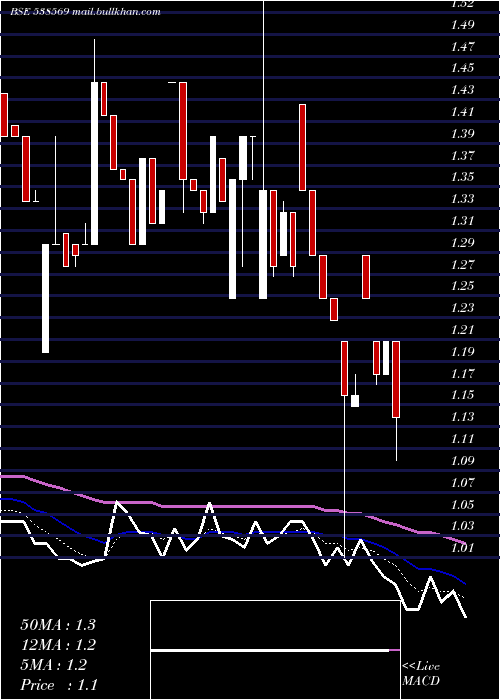Click the 1.39 price axis label
Image resolution: width=500 pixels, height=700 pixels.
click(x=462, y=134)
